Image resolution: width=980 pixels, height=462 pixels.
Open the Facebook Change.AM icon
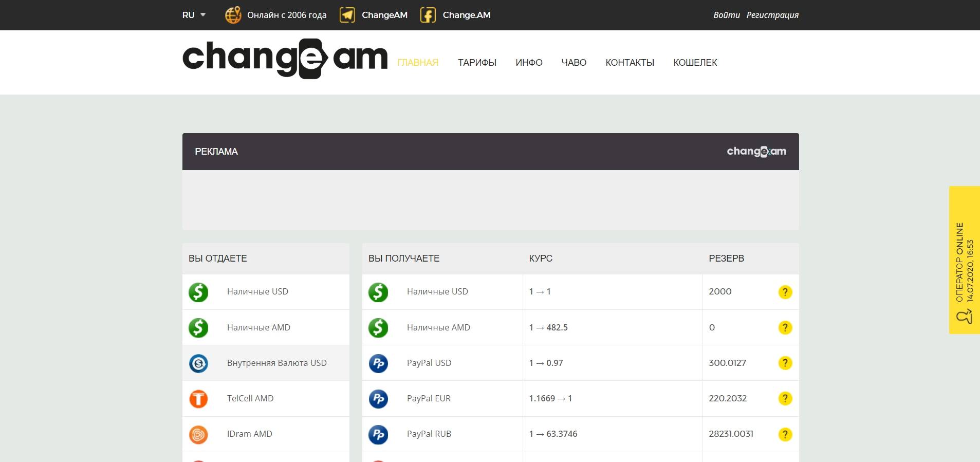click(428, 15)
